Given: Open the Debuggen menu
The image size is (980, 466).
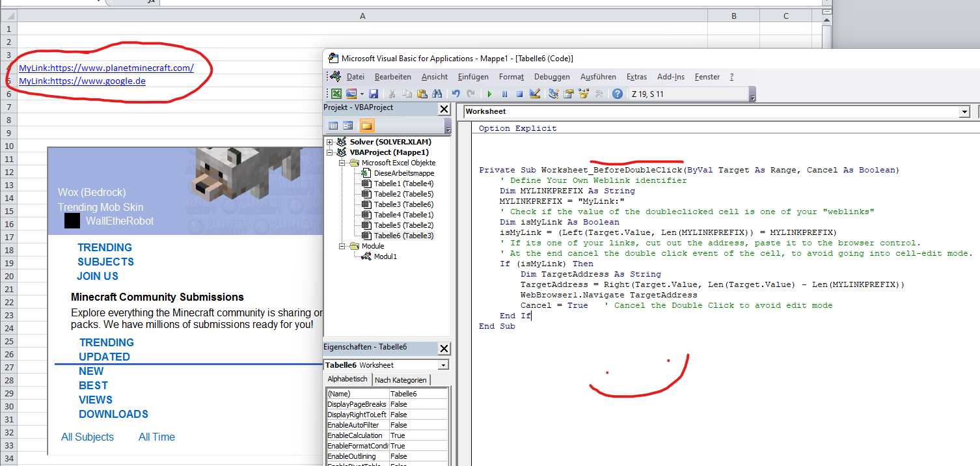Looking at the screenshot, I should pyautogui.click(x=551, y=77).
